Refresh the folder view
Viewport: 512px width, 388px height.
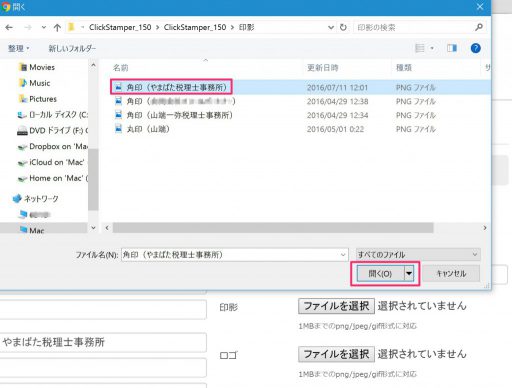click(x=343, y=27)
